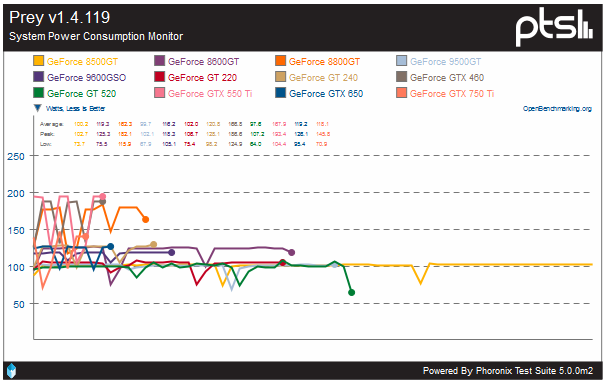Open the OpenBenchmarking.org link

click(x=557, y=109)
